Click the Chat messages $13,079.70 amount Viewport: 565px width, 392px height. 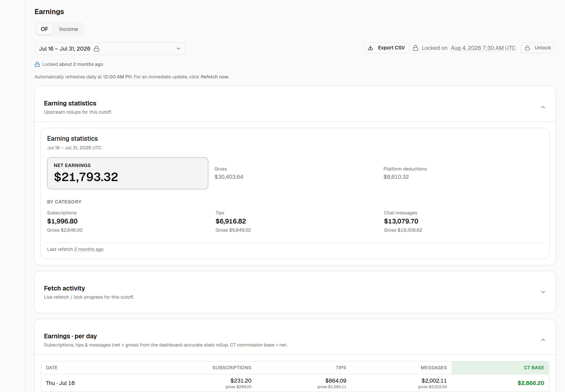(x=401, y=221)
